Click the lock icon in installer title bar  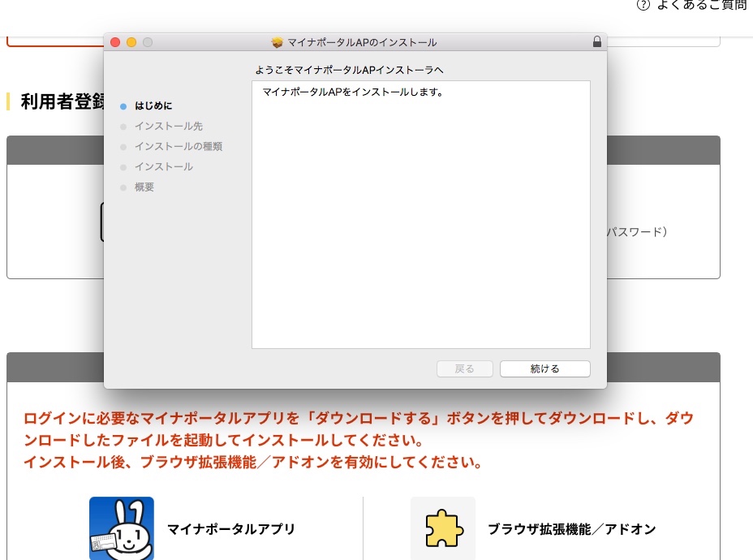point(597,41)
